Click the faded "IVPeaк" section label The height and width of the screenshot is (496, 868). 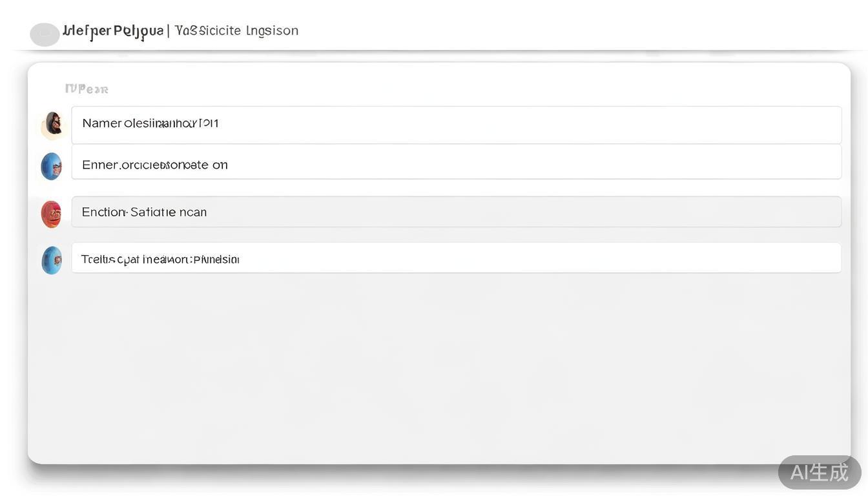pos(87,89)
